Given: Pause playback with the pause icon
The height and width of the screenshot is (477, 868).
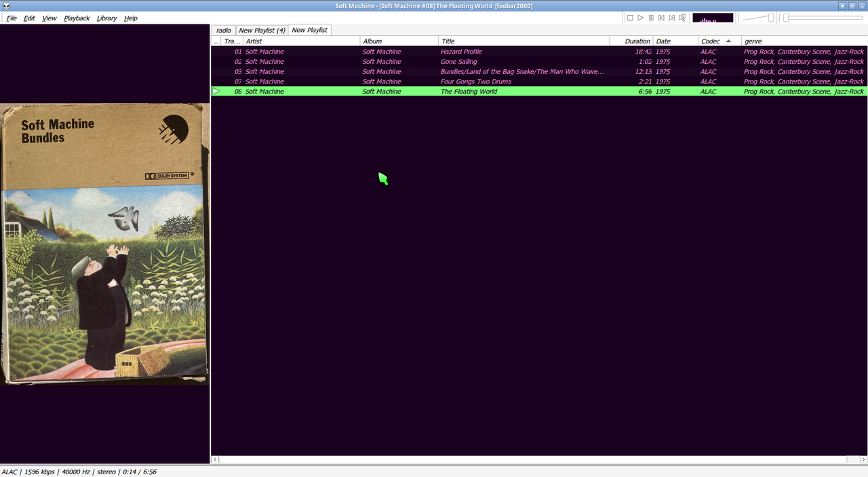Looking at the screenshot, I should [x=651, y=18].
